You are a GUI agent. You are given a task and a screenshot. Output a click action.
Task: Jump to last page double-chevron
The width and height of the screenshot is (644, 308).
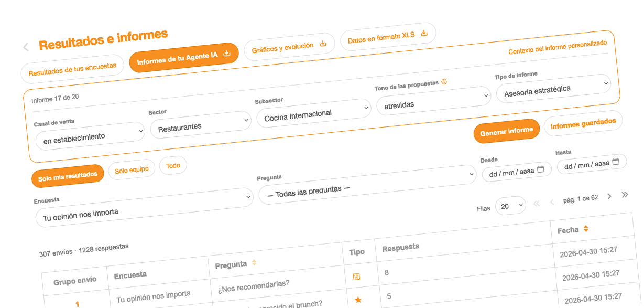click(x=625, y=195)
